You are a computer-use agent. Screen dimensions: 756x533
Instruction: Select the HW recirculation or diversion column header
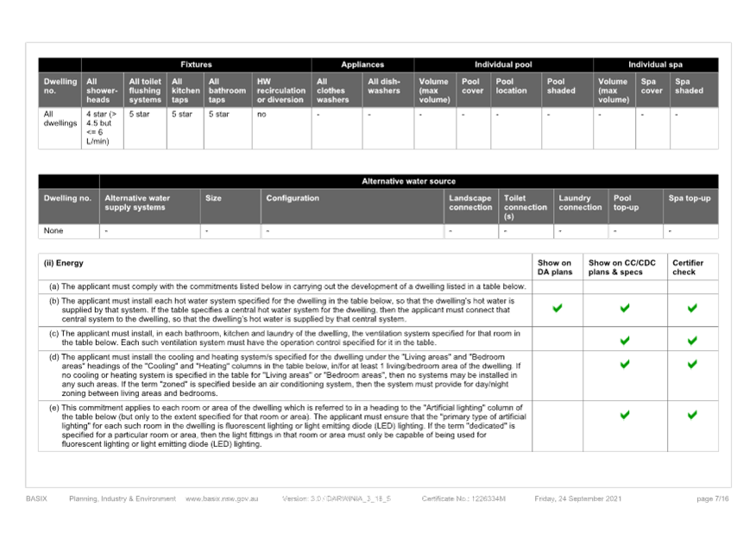coord(280,90)
